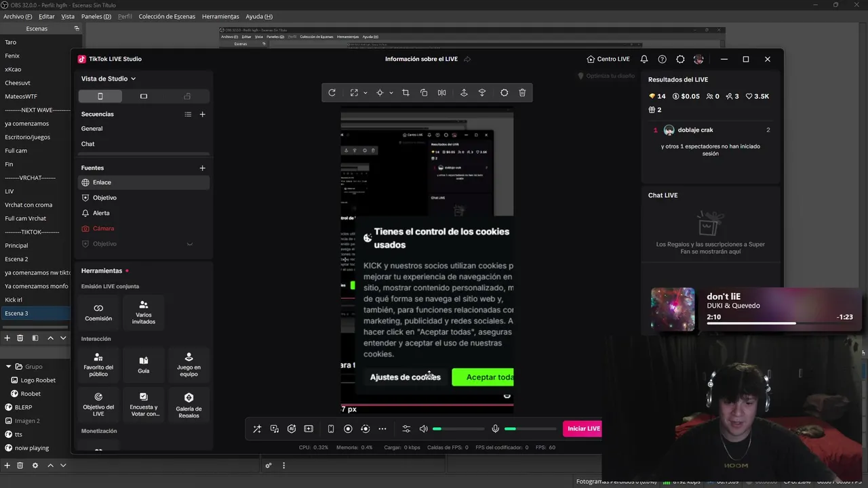
Task: Add a new source in Fuentes
Action: pos(202,168)
